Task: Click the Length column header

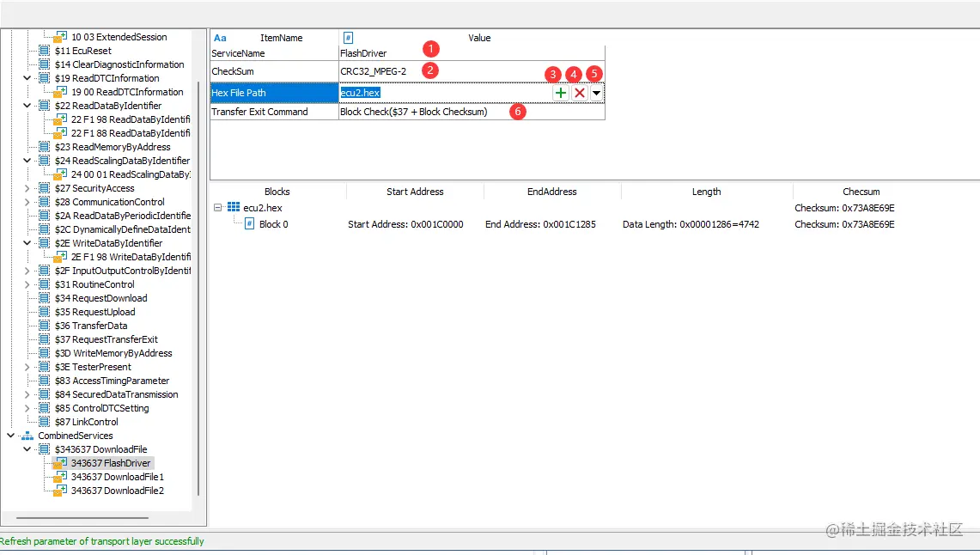Action: [706, 192]
